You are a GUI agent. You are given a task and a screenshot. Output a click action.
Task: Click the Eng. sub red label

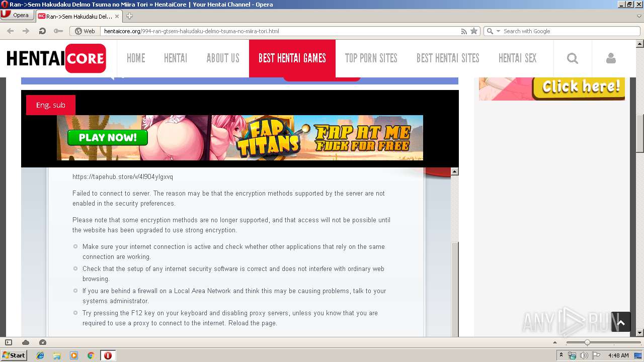(51, 105)
